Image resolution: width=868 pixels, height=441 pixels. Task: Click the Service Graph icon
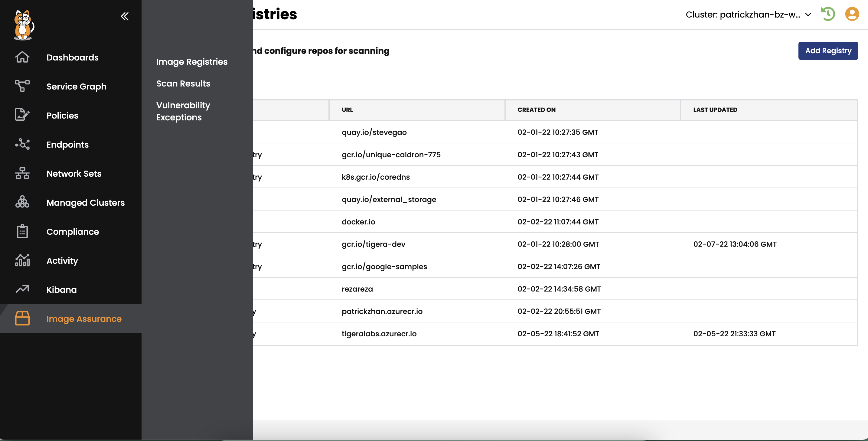(x=22, y=86)
